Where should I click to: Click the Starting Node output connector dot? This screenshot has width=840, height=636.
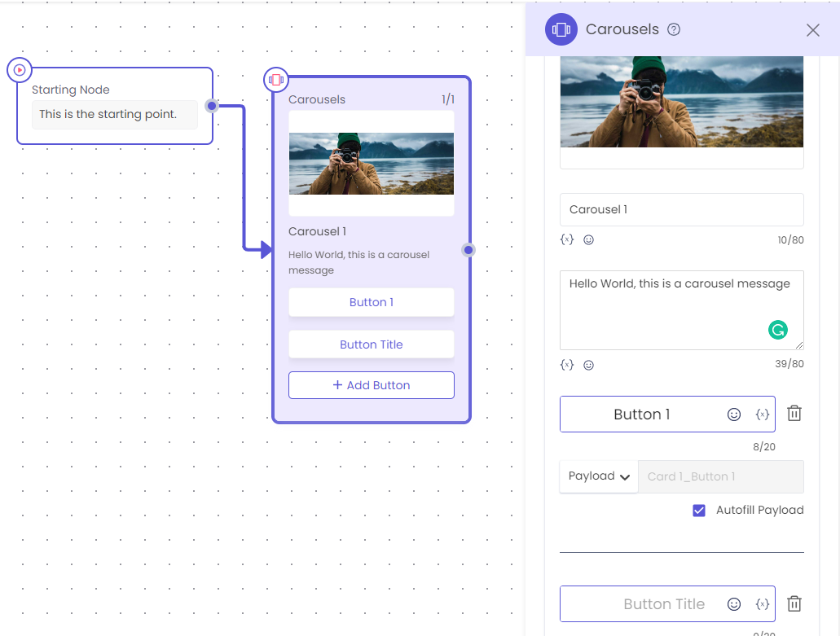pyautogui.click(x=212, y=106)
